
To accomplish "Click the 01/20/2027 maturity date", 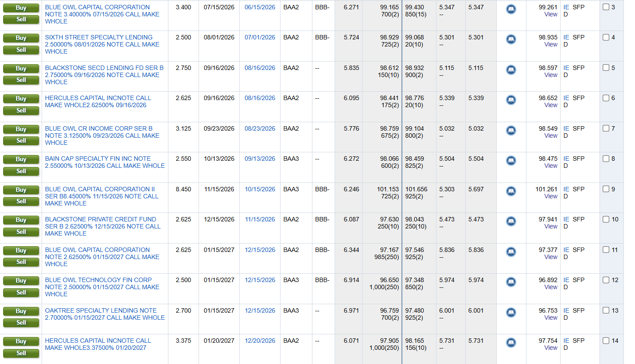I will [x=219, y=341].
